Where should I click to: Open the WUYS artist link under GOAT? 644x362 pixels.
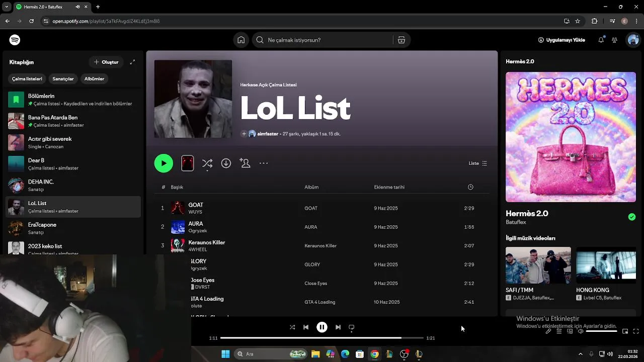pos(195,212)
